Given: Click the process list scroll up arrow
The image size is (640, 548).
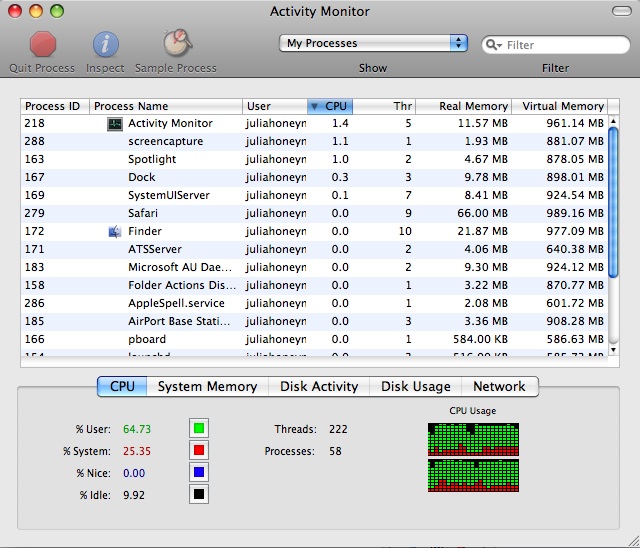Looking at the screenshot, I should coord(613,121).
